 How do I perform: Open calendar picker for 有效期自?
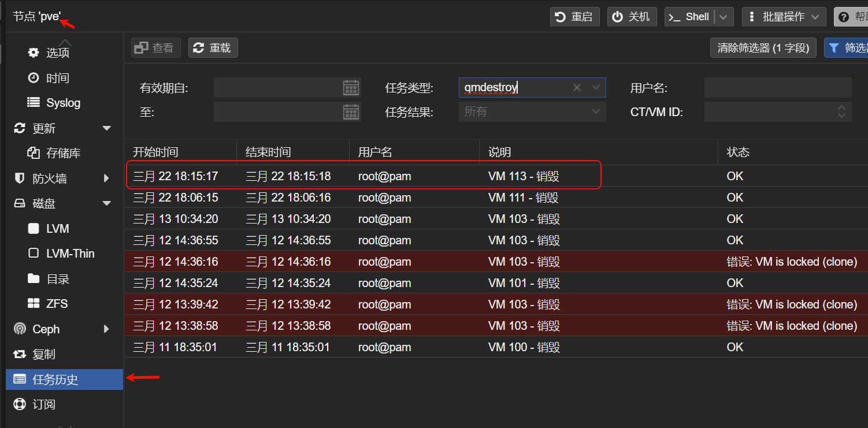(351, 88)
